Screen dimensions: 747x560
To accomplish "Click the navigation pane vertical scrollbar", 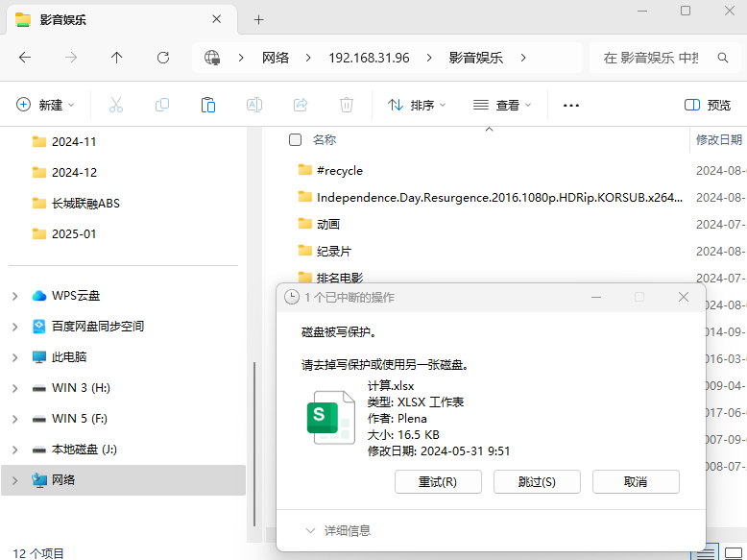I will pos(254,443).
